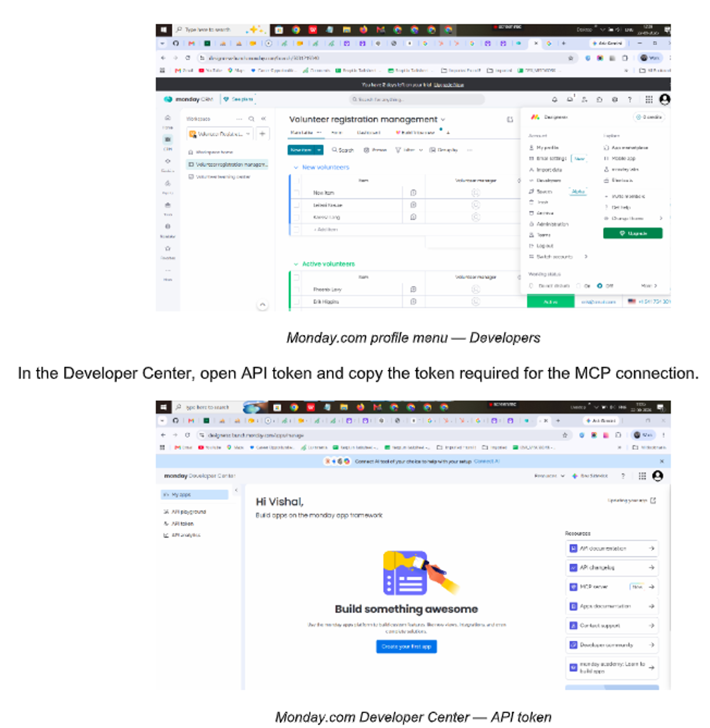Screen dimensions: 710x728
Task: Open New item split-button arrow
Action: (x=319, y=150)
